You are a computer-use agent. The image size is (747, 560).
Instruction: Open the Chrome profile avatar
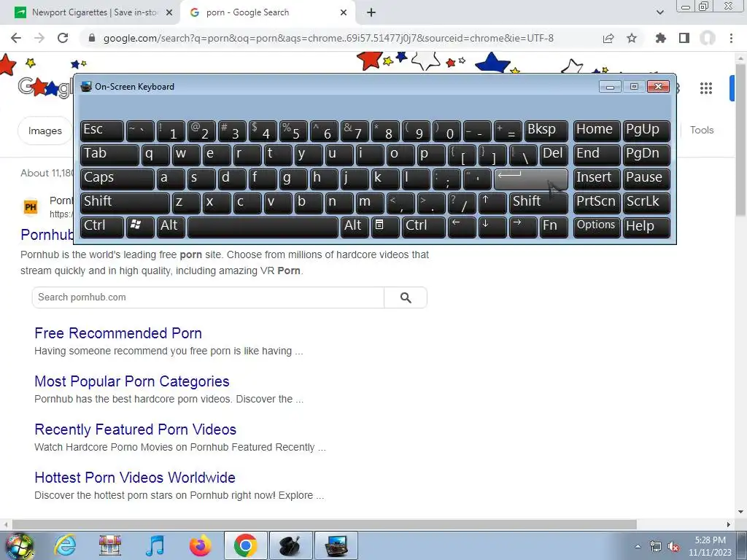pyautogui.click(x=708, y=38)
